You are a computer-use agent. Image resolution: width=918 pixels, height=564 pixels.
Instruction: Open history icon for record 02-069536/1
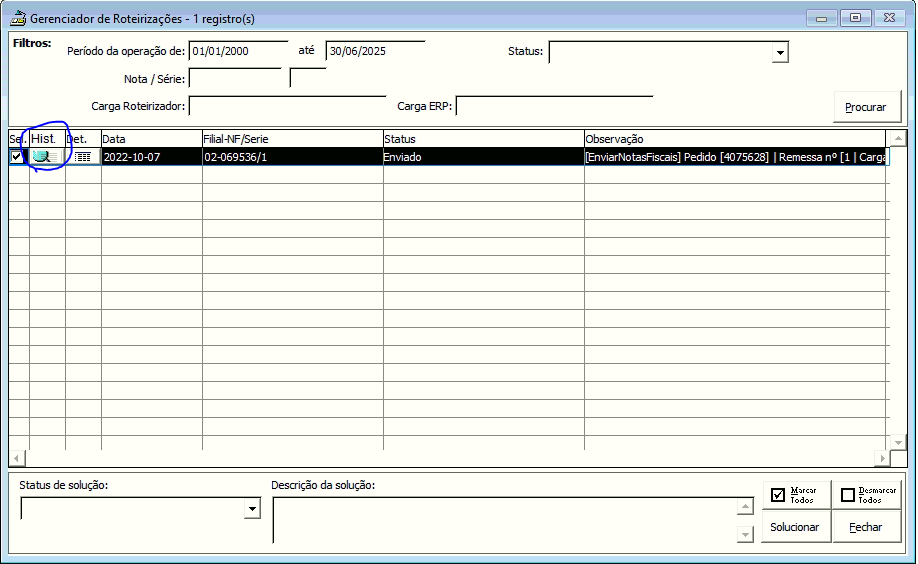click(47, 157)
